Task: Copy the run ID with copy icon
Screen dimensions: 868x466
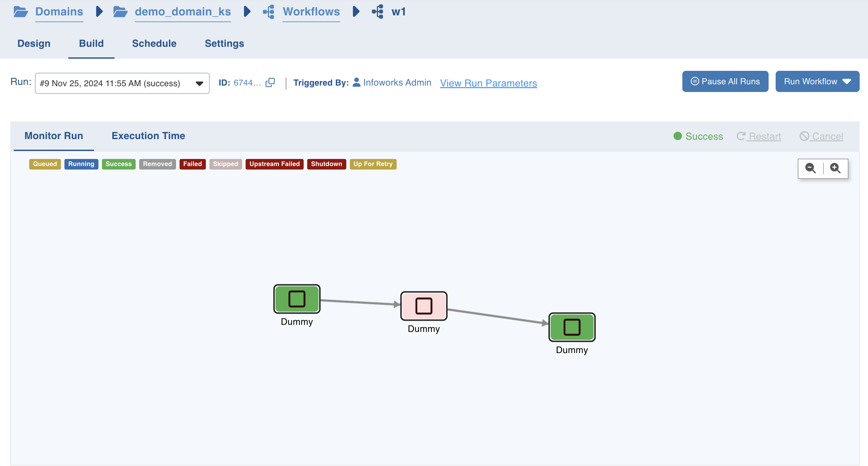Action: coord(270,82)
